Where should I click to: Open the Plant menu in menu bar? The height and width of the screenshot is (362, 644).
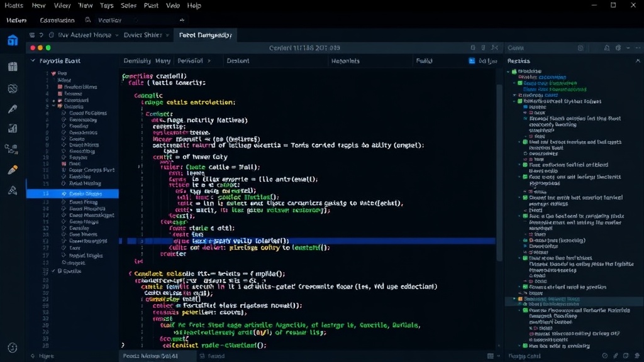tap(151, 6)
